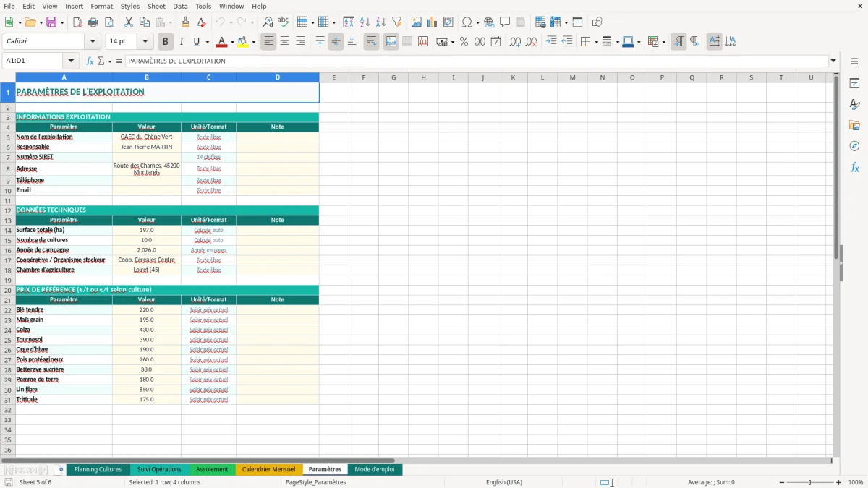The image size is (868, 488).
Task: Sort ascending with the A-Z arrow icon
Action: click(x=365, y=22)
